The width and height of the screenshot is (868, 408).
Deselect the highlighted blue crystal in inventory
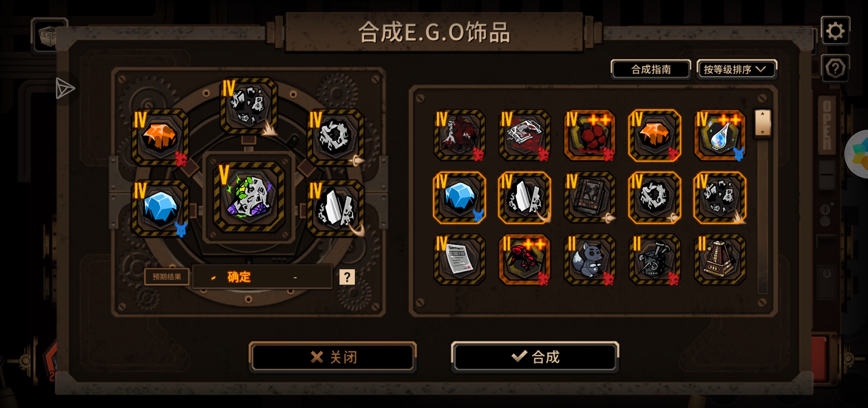459,197
